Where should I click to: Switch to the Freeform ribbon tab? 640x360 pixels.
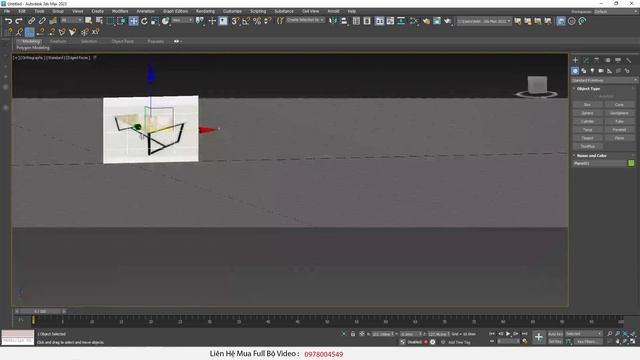click(x=58, y=41)
